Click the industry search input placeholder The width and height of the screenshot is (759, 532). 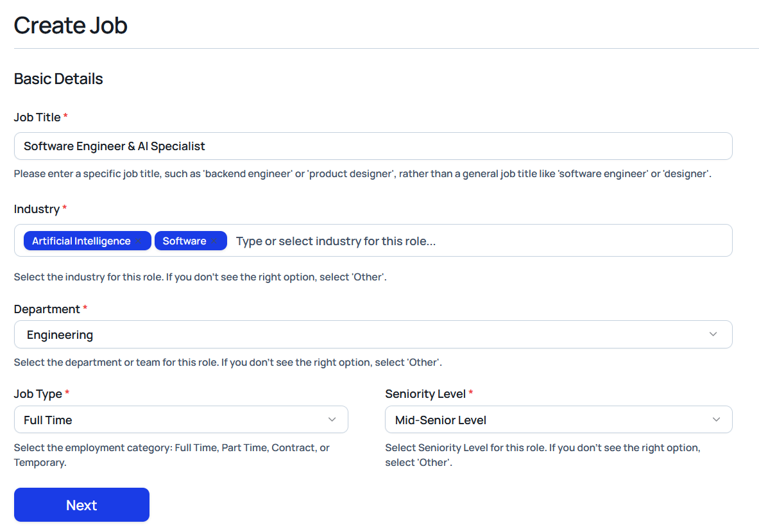[336, 241]
